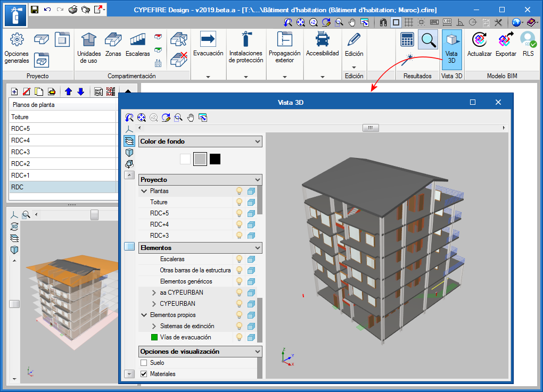Open Unidades de uso tool
This screenshot has width=543, height=392.
coord(89,48)
